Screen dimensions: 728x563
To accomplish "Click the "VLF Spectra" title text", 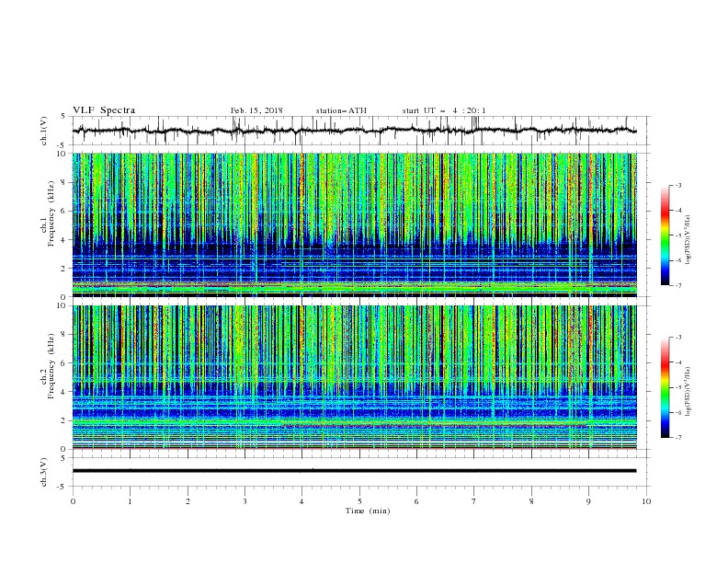I will click(x=104, y=110).
